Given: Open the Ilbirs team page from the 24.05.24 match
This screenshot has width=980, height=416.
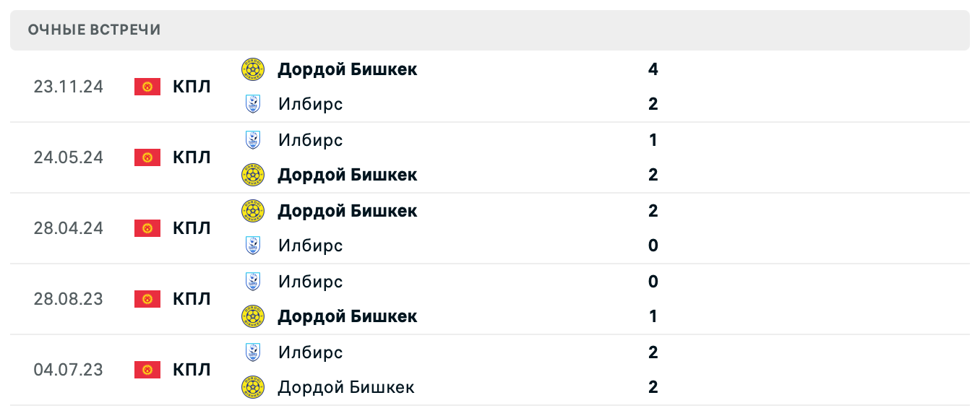Looking at the screenshot, I should 311,140.
